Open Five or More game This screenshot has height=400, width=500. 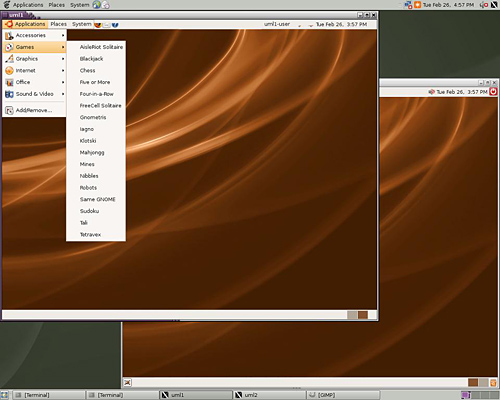pyautogui.click(x=96, y=82)
